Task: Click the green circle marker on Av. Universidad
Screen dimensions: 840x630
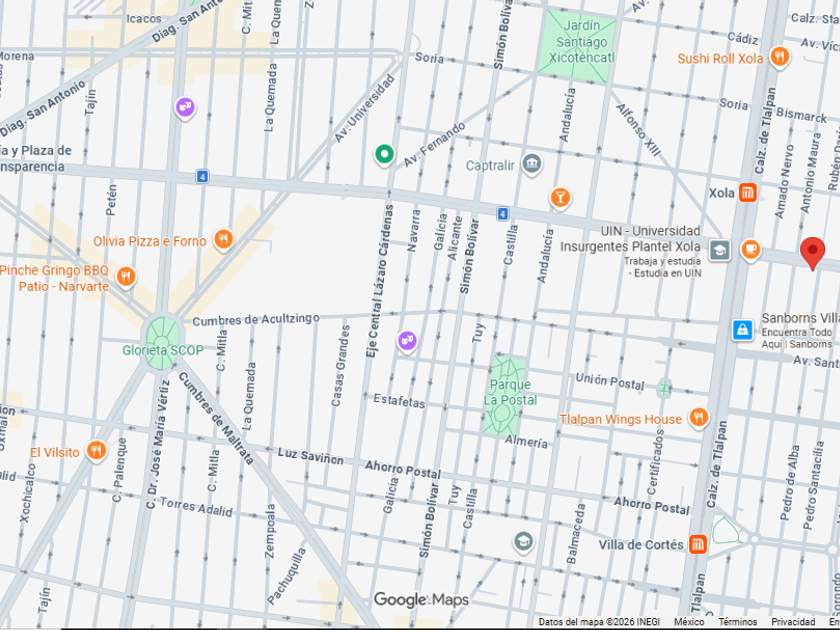Action: 384,154
